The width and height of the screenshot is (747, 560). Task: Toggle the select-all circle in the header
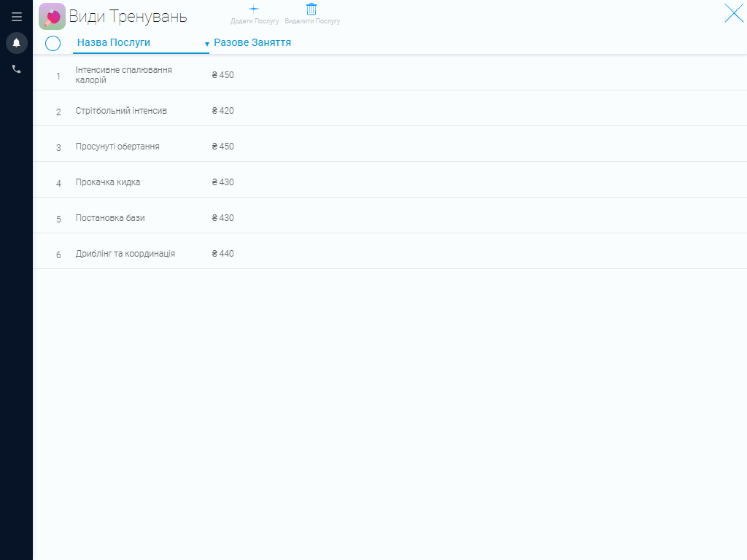53,43
